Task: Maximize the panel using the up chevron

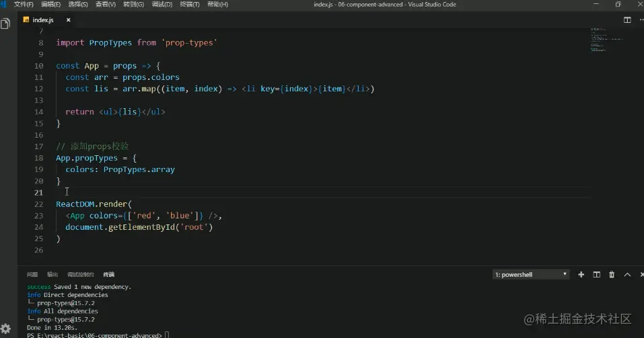Action: point(627,274)
